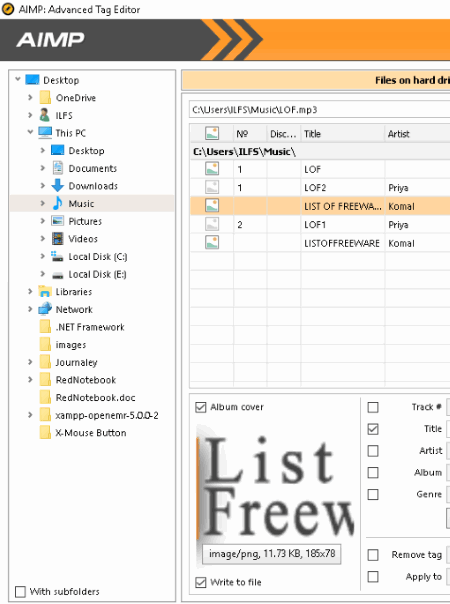Click the RedNotebook folder icon

click(x=45, y=379)
